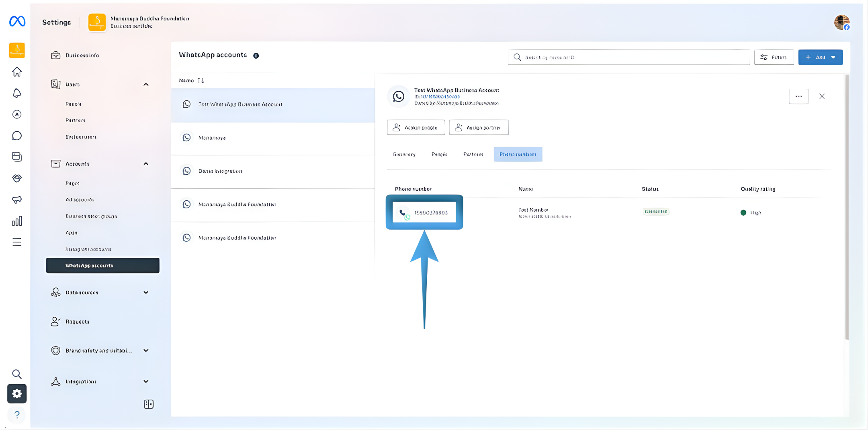Open Search from the bottom rail
Image resolution: width=868 pixels, height=430 pixels.
(17, 374)
